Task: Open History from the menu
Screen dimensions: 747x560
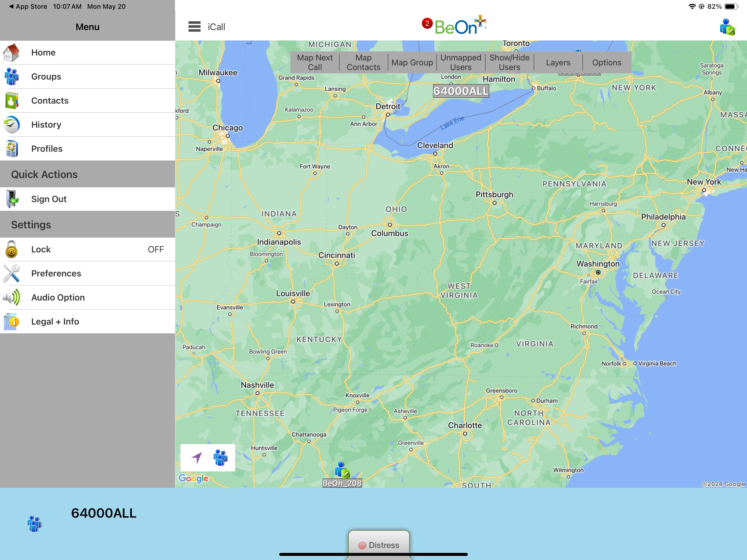Action: point(87,125)
